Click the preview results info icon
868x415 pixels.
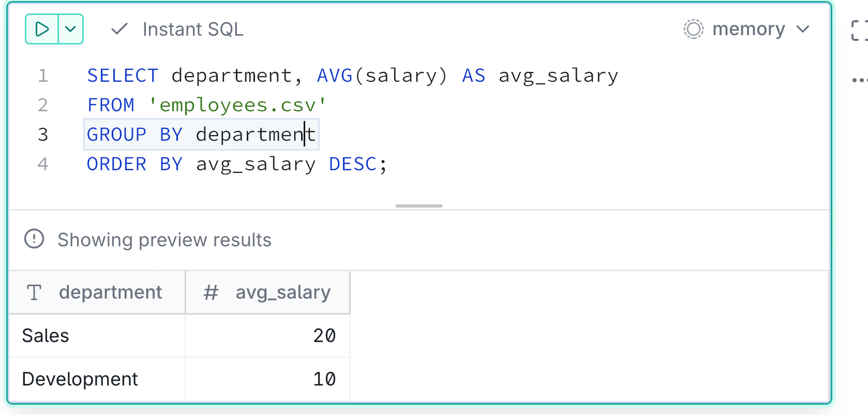click(34, 239)
